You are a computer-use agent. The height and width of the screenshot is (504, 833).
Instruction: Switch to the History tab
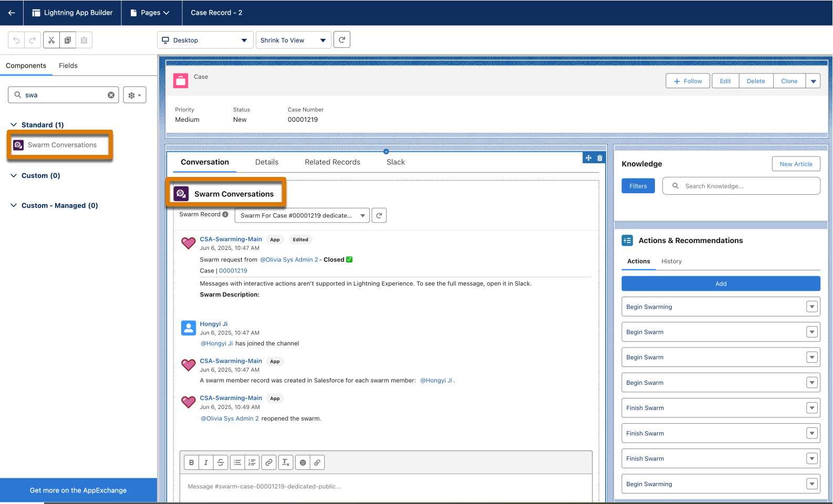(672, 261)
